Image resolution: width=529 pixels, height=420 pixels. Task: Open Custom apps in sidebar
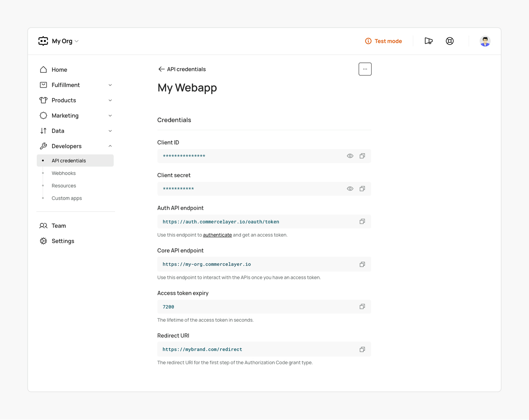(67, 198)
